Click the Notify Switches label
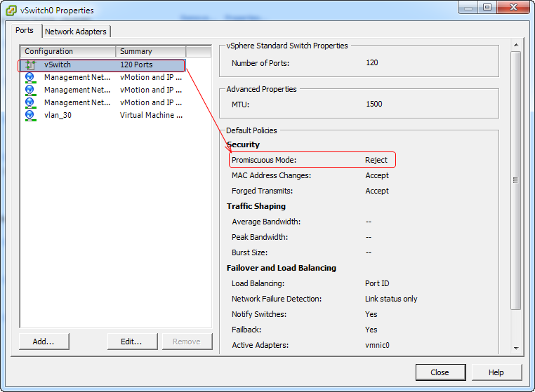Viewport: 535px width, 392px height. point(259,314)
